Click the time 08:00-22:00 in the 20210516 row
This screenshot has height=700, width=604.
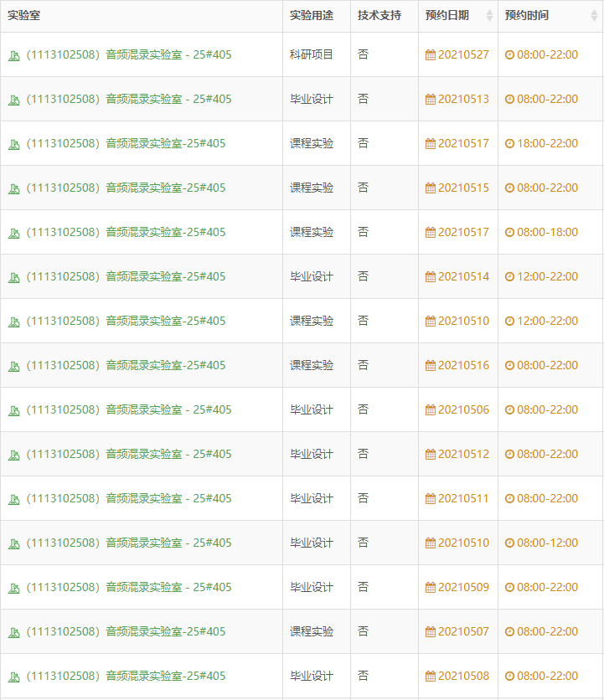547,366
